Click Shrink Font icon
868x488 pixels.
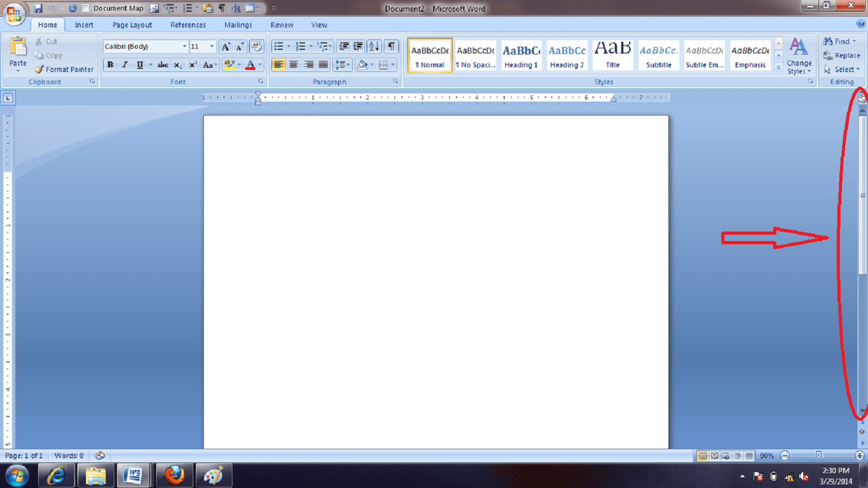click(240, 47)
